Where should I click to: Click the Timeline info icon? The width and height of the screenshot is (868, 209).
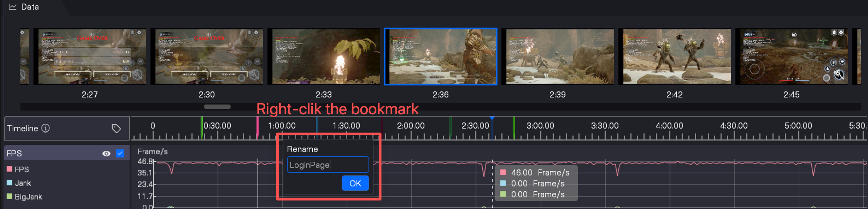tap(45, 128)
